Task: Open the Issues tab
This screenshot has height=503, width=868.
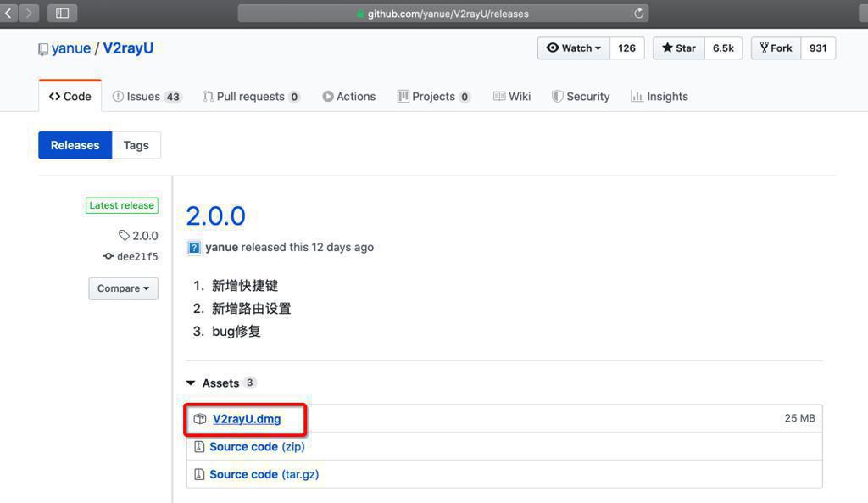Action: [147, 97]
